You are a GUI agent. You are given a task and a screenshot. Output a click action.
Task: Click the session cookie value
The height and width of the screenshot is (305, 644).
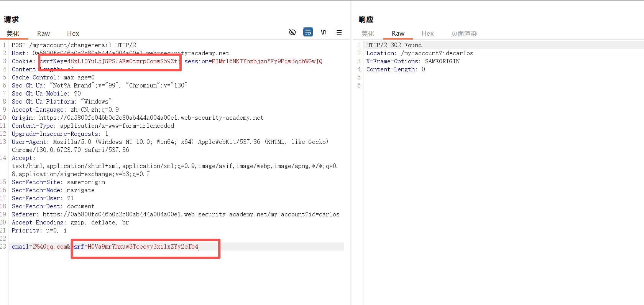coord(266,61)
